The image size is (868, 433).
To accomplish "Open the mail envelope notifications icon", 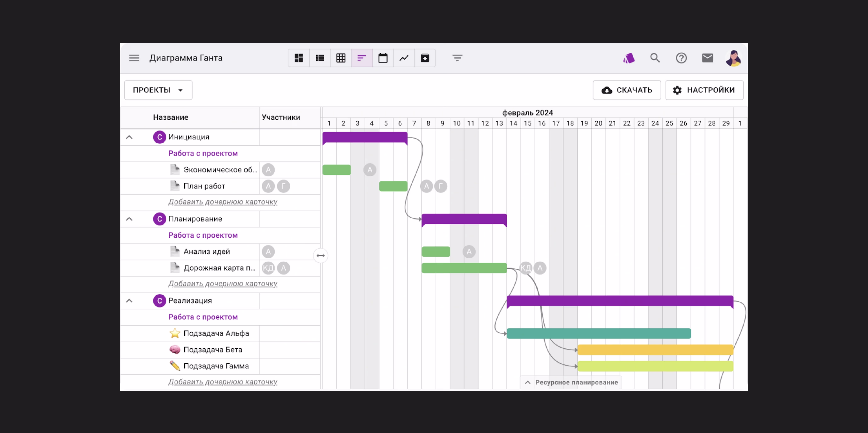I will click(707, 58).
